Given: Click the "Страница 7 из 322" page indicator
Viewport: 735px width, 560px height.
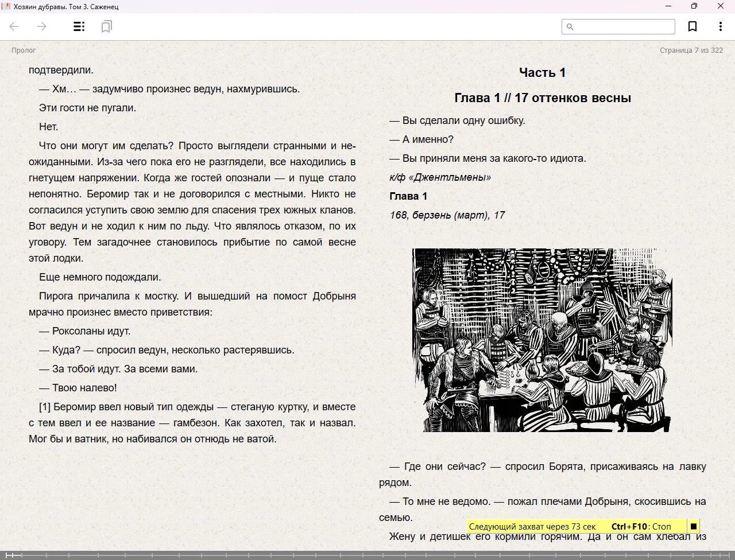Looking at the screenshot, I should point(691,50).
